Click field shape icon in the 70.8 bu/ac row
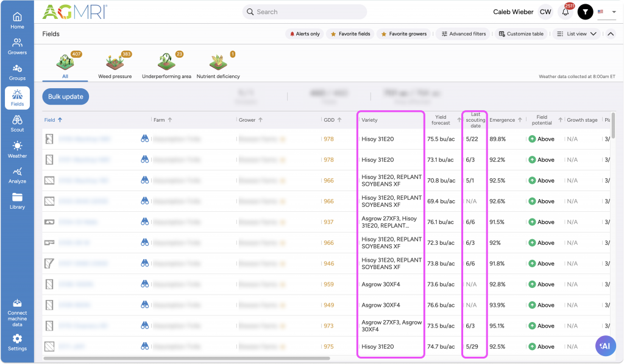The image size is (624, 364). click(x=49, y=180)
